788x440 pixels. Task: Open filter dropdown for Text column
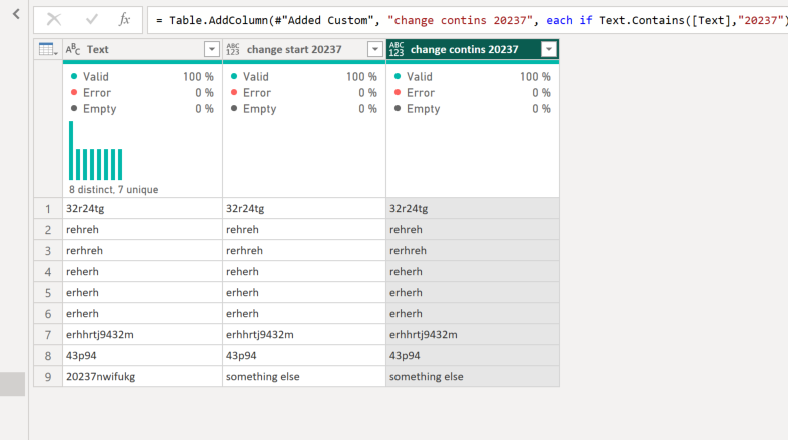click(212, 49)
